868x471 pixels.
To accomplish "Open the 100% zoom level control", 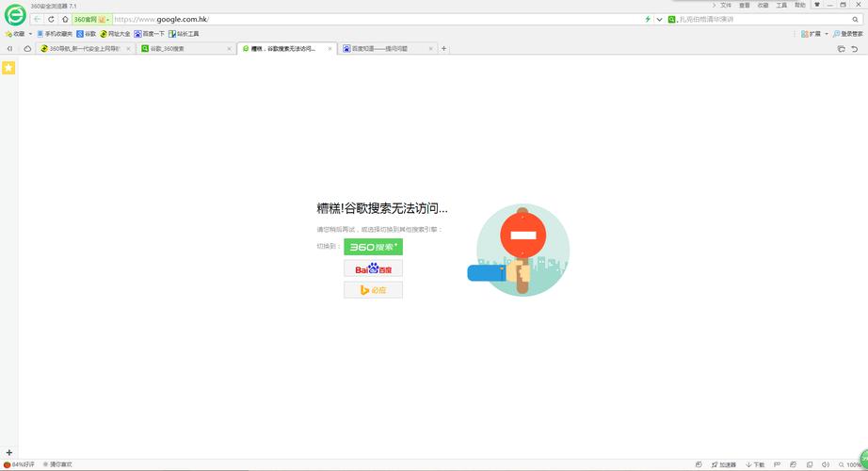I will [x=850, y=464].
